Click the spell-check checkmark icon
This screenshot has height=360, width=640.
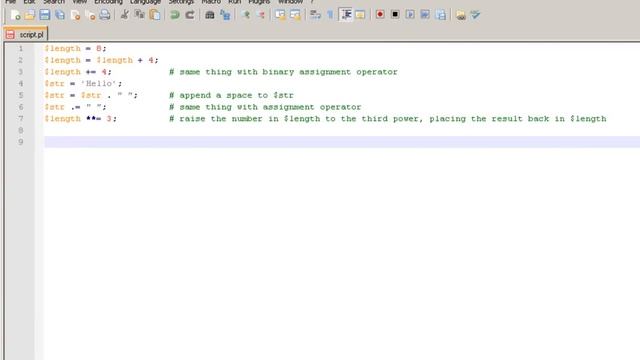click(476, 15)
